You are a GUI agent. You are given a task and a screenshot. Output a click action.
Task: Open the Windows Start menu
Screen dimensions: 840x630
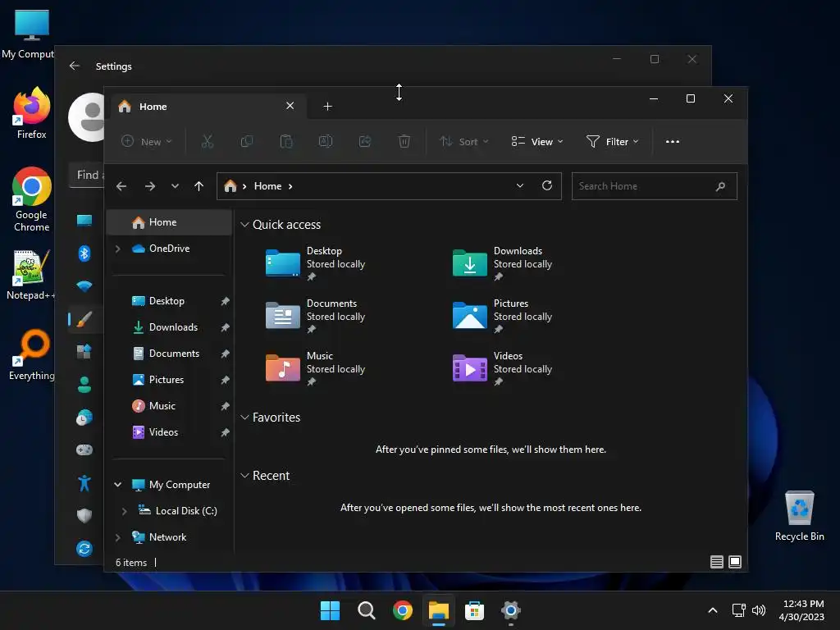click(x=330, y=610)
